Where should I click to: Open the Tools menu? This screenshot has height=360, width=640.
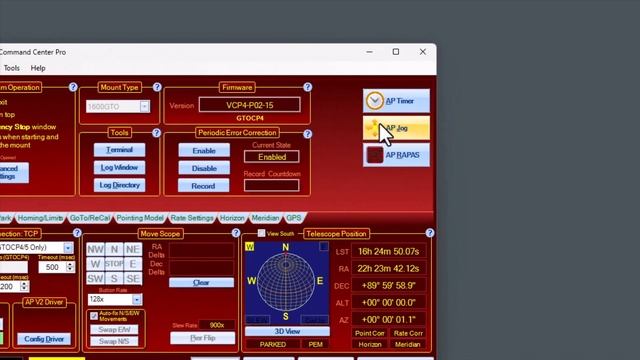pos(12,68)
